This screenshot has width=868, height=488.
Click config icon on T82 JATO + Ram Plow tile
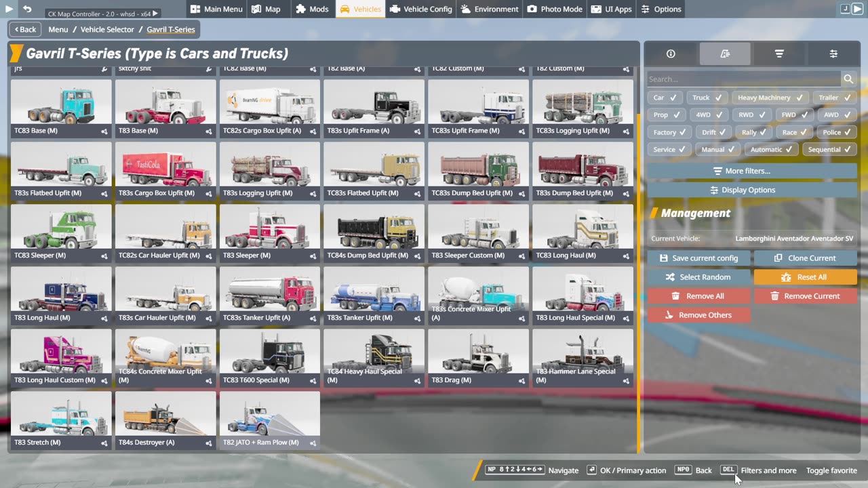point(313,443)
